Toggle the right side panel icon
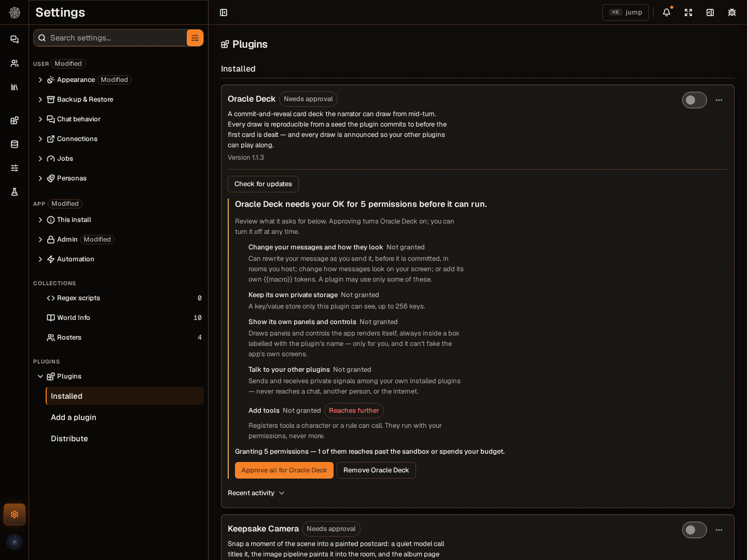Viewport: 747px width, 560px height. tap(710, 12)
